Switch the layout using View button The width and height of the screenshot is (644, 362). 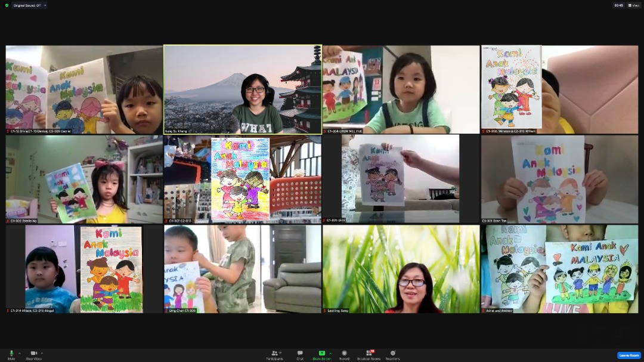[634, 5]
